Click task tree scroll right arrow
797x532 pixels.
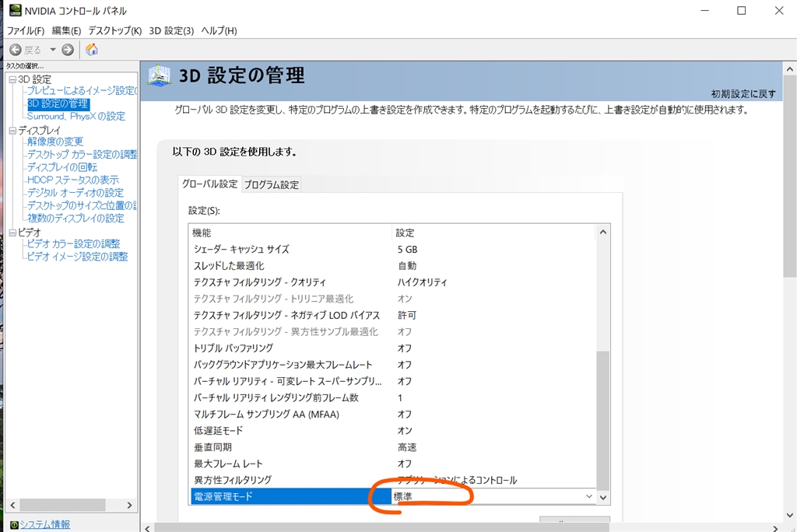[x=130, y=505]
